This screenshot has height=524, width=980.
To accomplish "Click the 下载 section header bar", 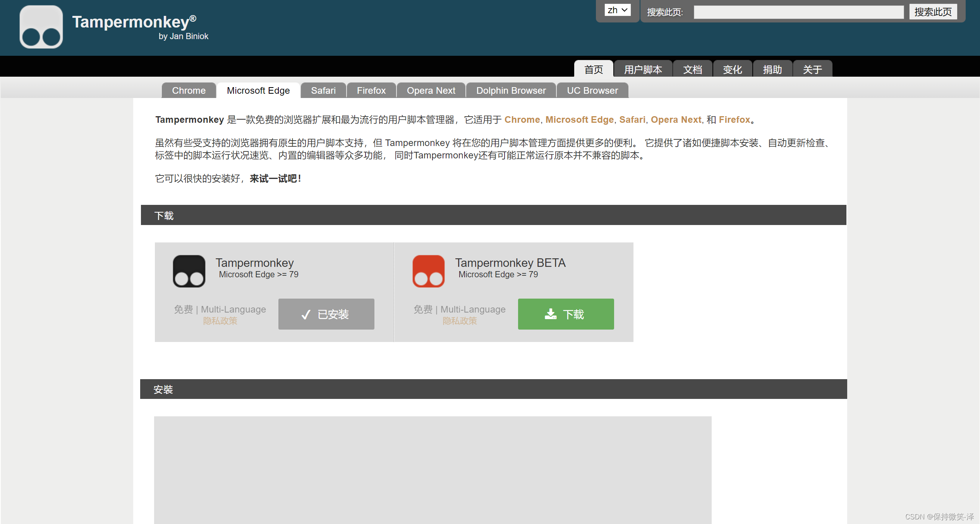I will [494, 215].
